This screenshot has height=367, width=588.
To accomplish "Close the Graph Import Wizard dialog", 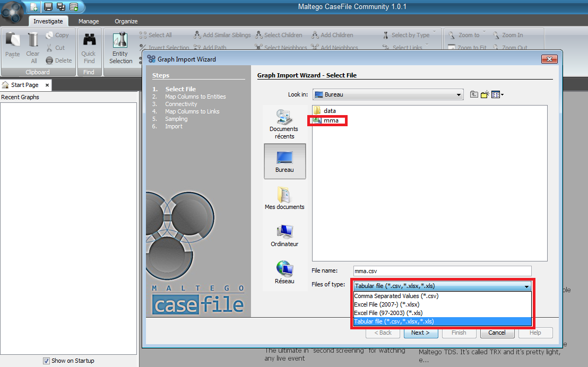I will [x=549, y=59].
